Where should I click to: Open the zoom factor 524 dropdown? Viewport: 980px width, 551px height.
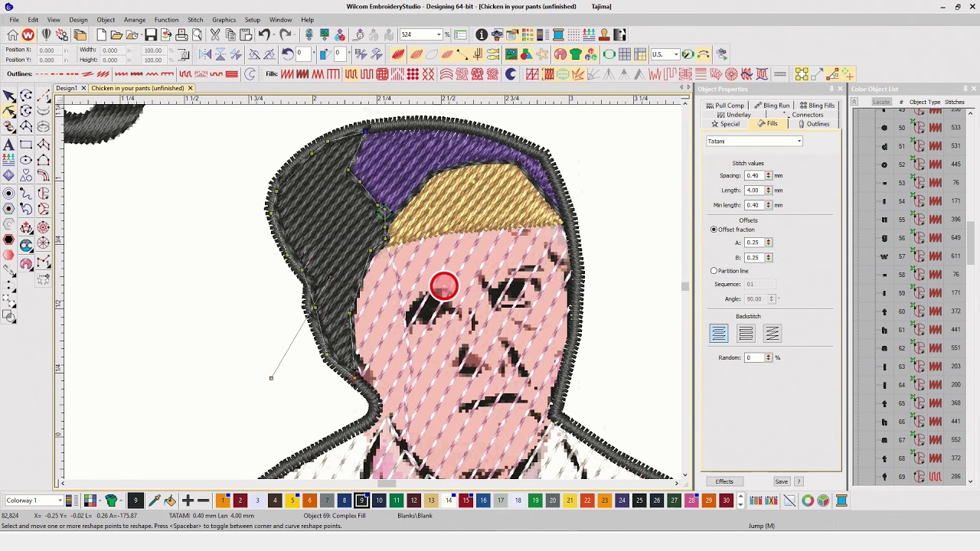(439, 34)
